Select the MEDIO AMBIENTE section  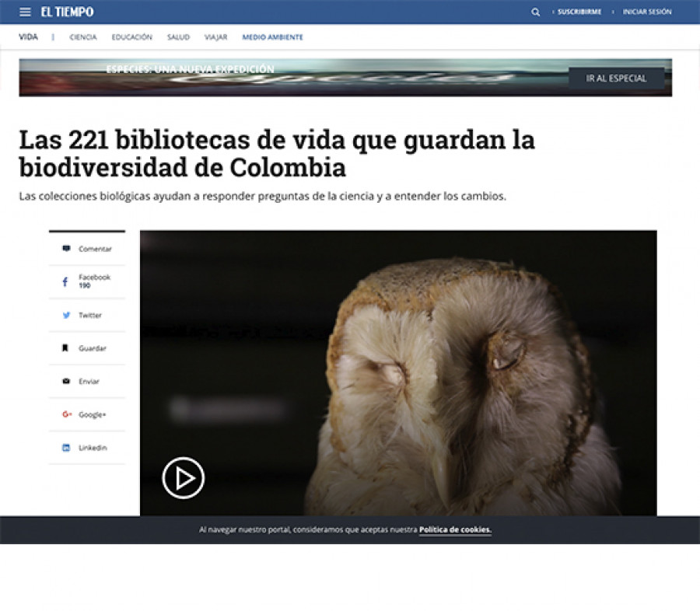coord(272,37)
